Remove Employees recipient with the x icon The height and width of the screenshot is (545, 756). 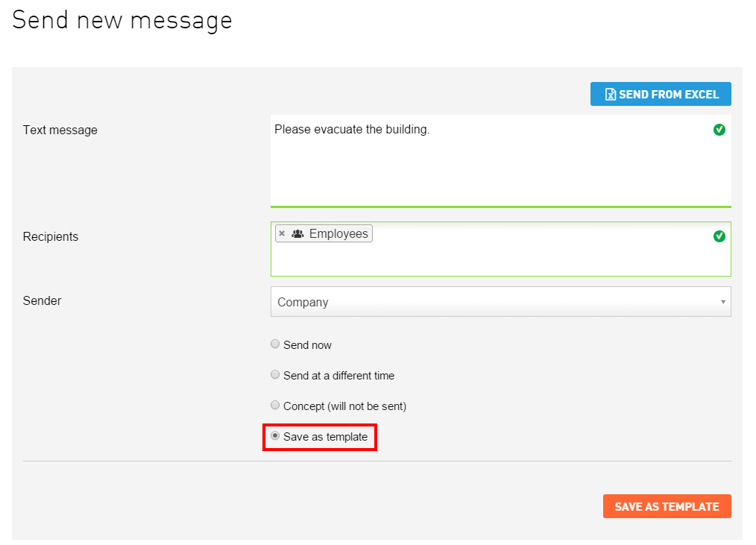(282, 233)
